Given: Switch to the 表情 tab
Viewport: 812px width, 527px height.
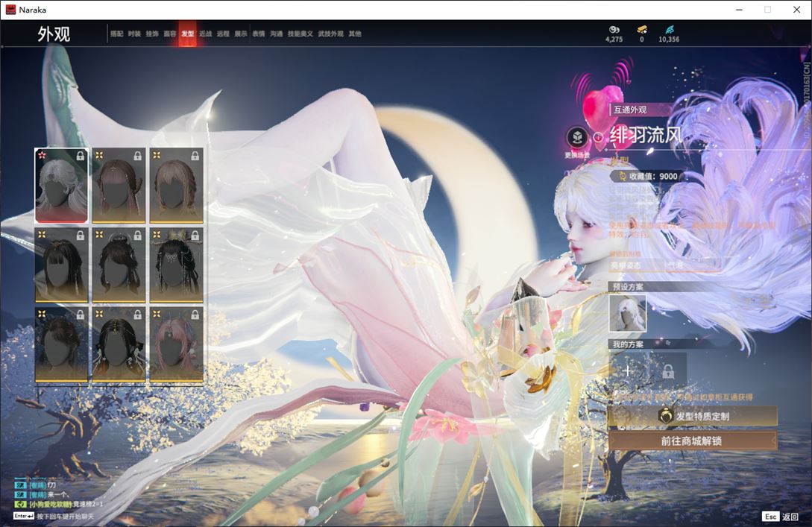Looking at the screenshot, I should tap(259, 34).
